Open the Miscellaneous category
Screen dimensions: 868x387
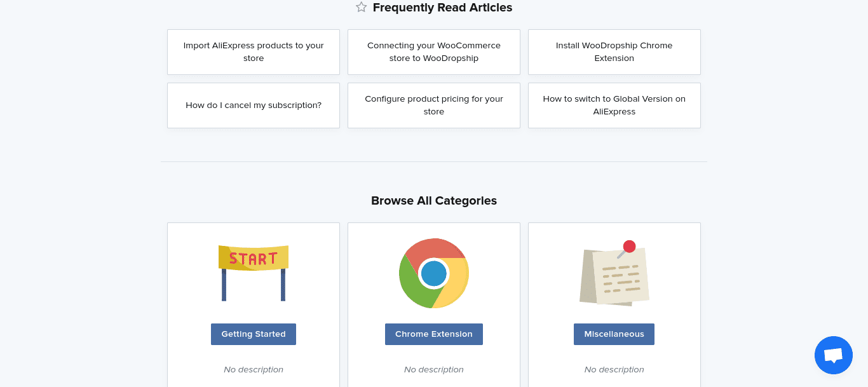click(614, 334)
